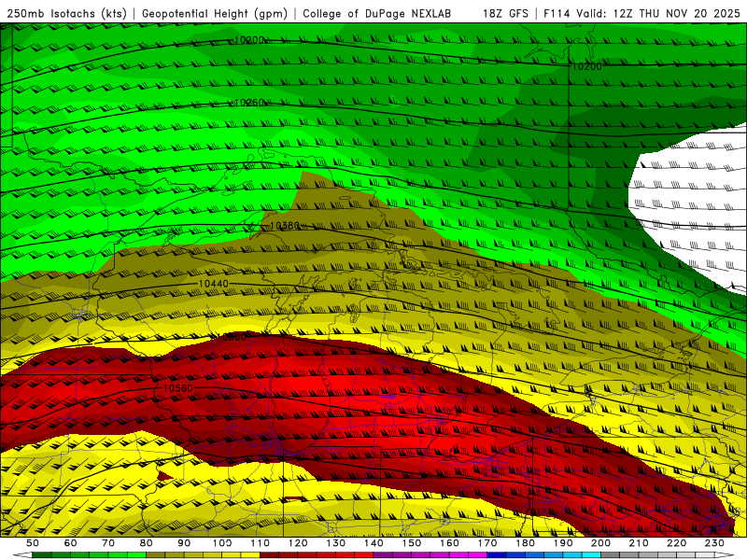Click the '140' label on the color scale
The width and height of the screenshot is (747, 560).
373,543
